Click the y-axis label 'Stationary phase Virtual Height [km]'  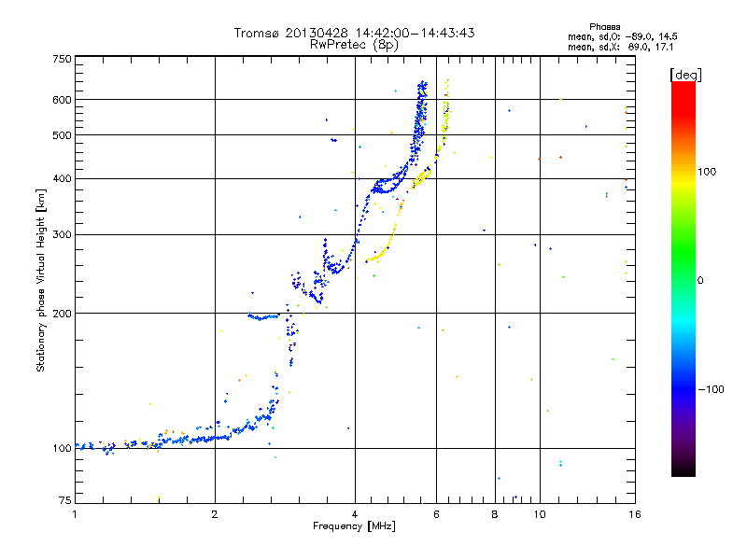40,281
